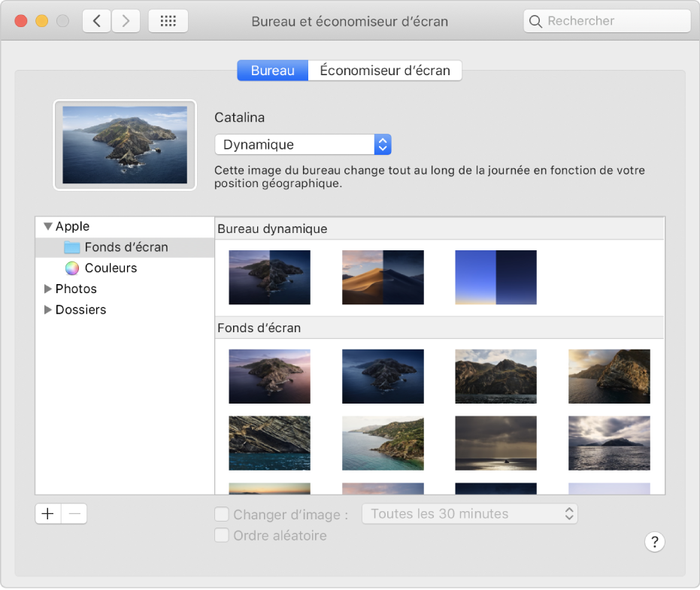Select Fonds d'écran in the sidebar
The width and height of the screenshot is (700, 590).
(x=125, y=247)
